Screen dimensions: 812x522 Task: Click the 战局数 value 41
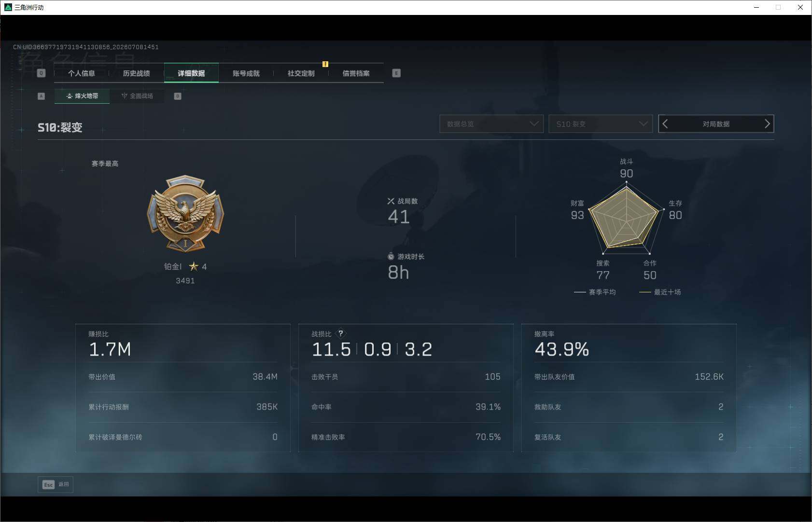[399, 217]
